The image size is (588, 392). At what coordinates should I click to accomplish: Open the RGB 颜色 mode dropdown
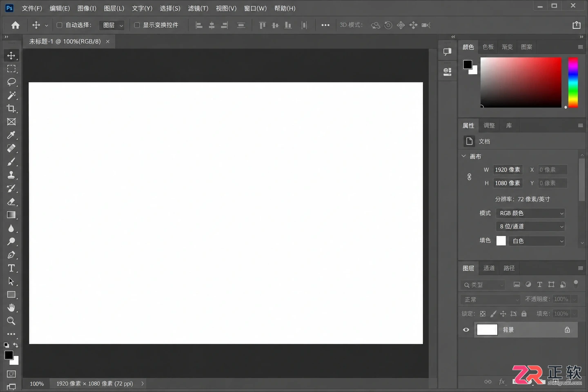(530, 213)
